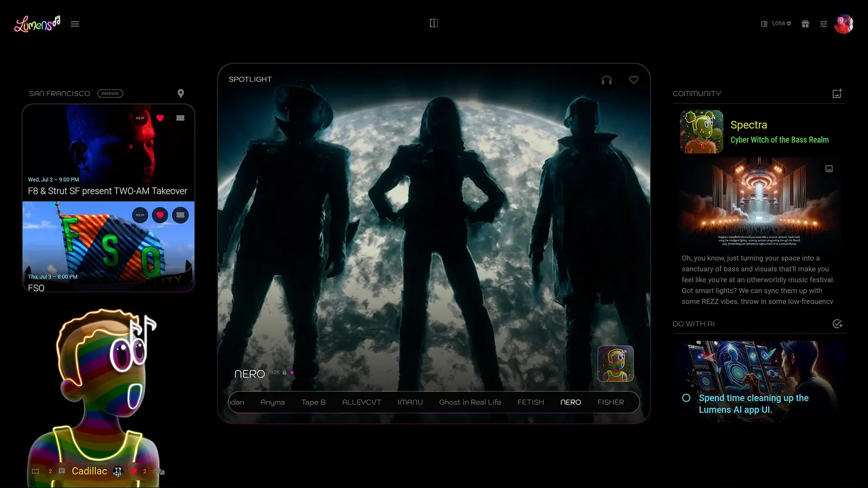Open the electronic genre filter chip
Screen dimensions: 868x488
click(110, 94)
